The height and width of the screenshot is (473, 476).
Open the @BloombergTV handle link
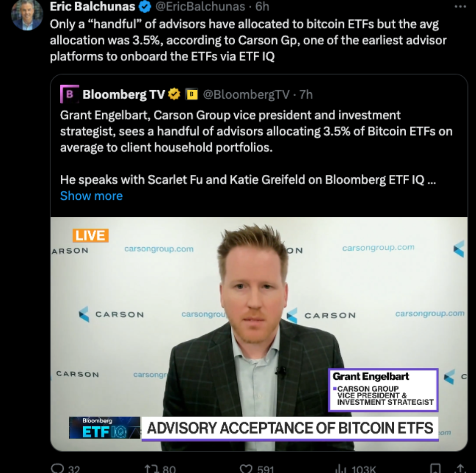point(246,94)
